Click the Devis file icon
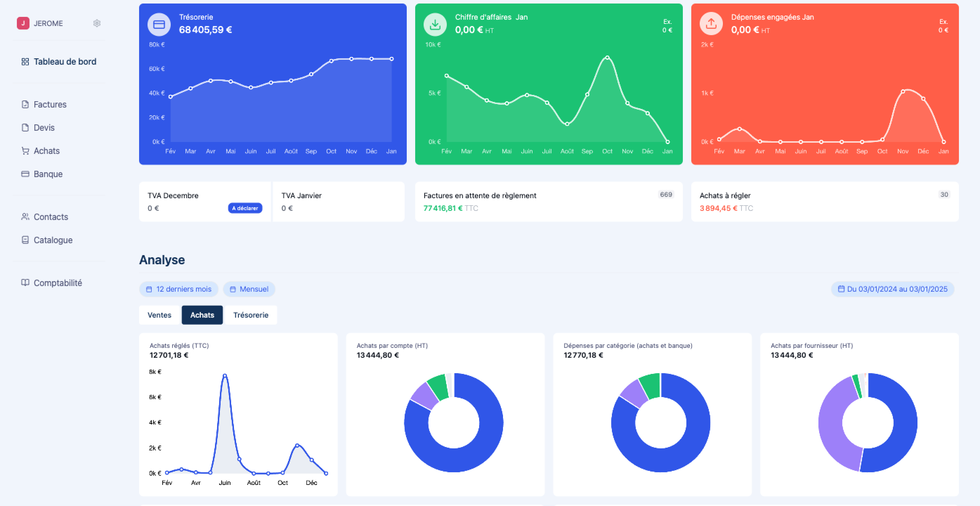 tap(25, 128)
